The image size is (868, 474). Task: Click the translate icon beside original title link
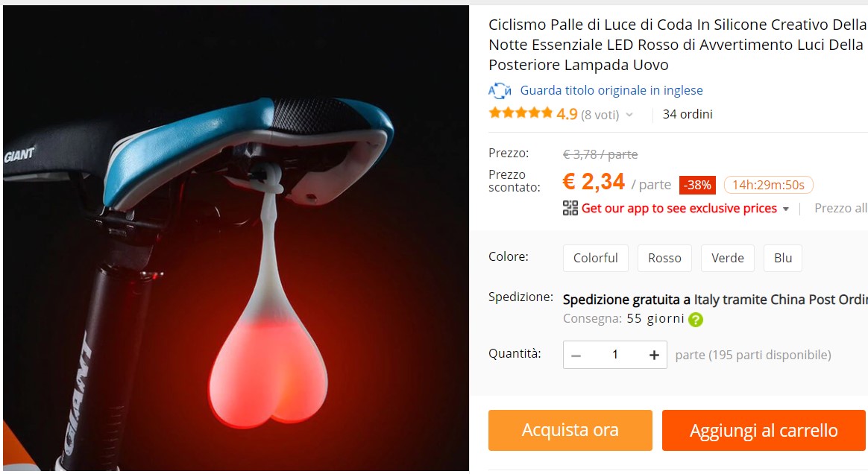pyautogui.click(x=500, y=91)
